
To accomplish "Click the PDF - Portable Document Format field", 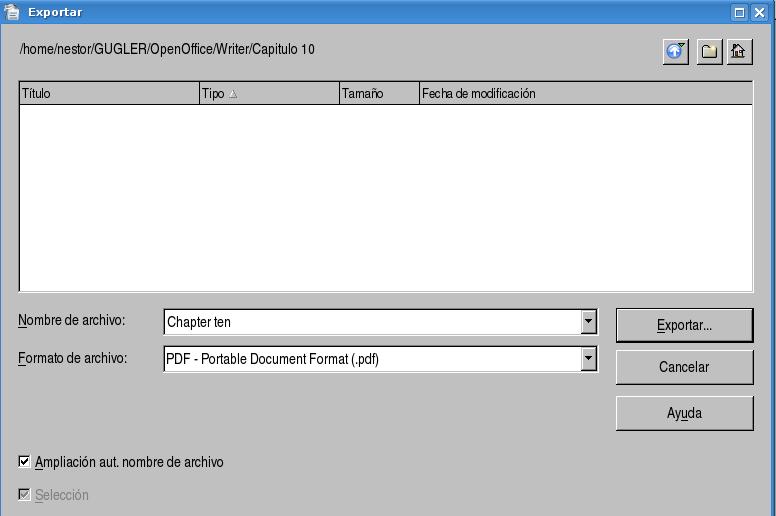I will 370,359.
